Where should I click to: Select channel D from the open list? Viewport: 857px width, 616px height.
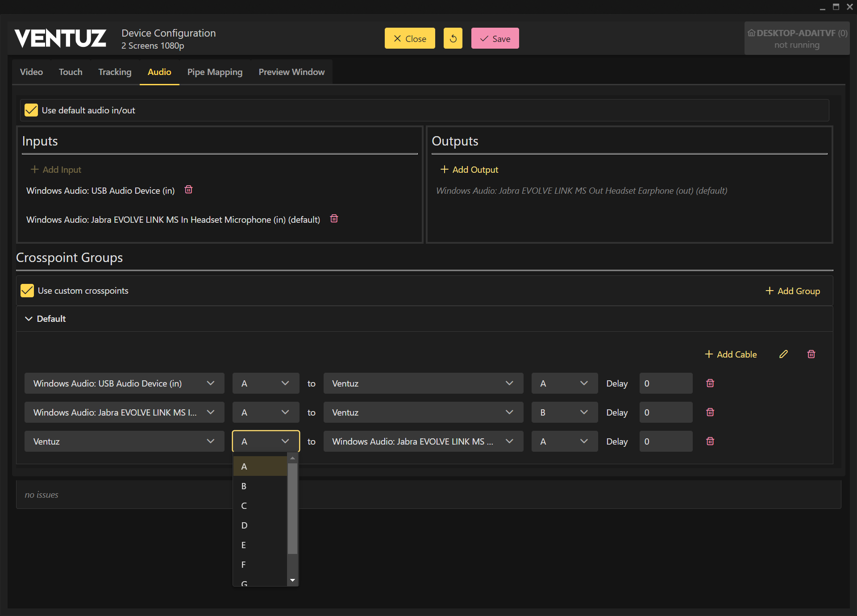tap(244, 525)
